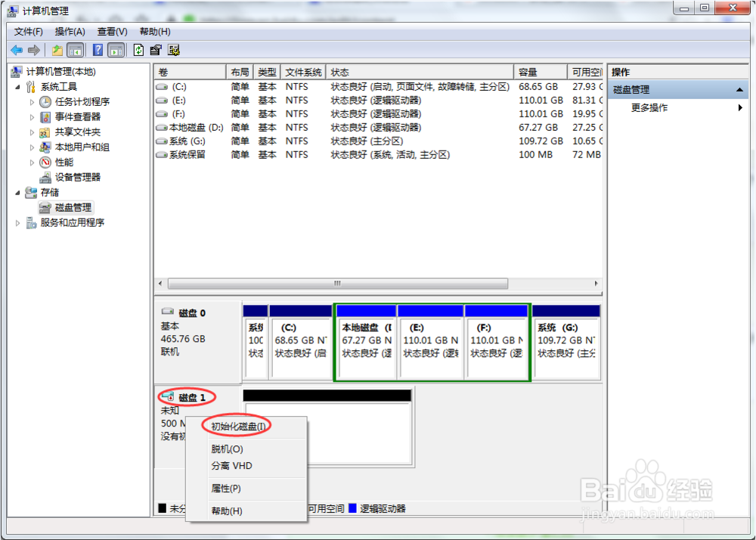This screenshot has width=756, height=540.
Task: Click the drive icon beside (F:) volume
Action: point(163,113)
